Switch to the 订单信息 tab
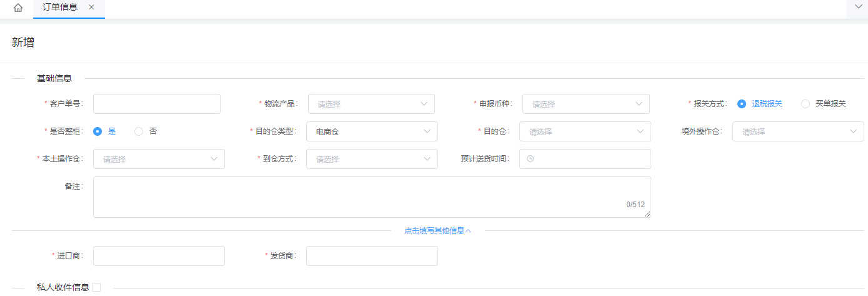The height and width of the screenshot is (296, 868). tap(60, 8)
